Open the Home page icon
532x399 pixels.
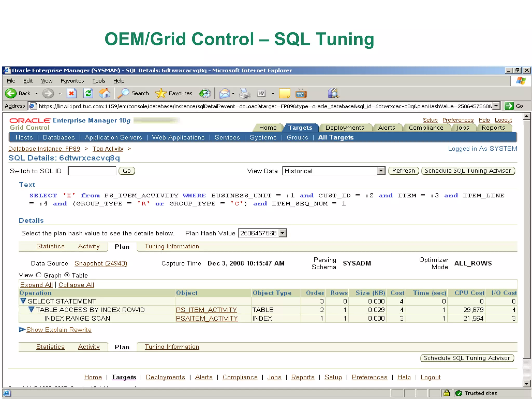tap(105, 93)
